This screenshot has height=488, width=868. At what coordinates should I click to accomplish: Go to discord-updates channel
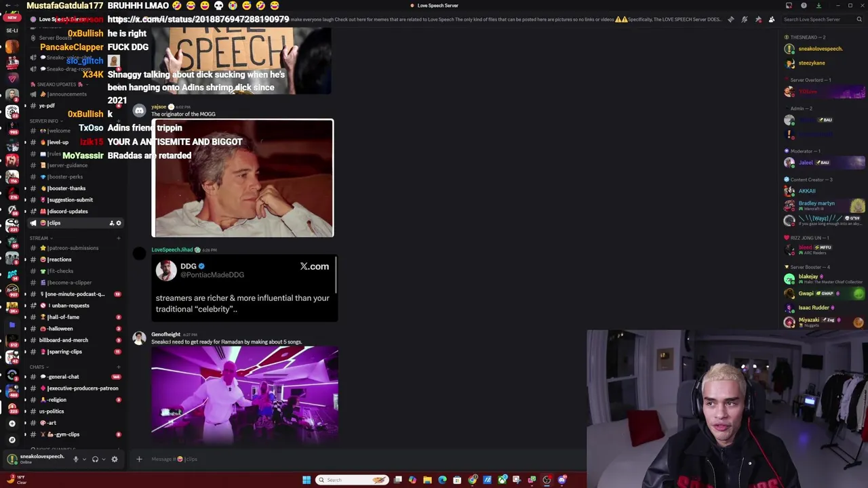click(x=75, y=211)
